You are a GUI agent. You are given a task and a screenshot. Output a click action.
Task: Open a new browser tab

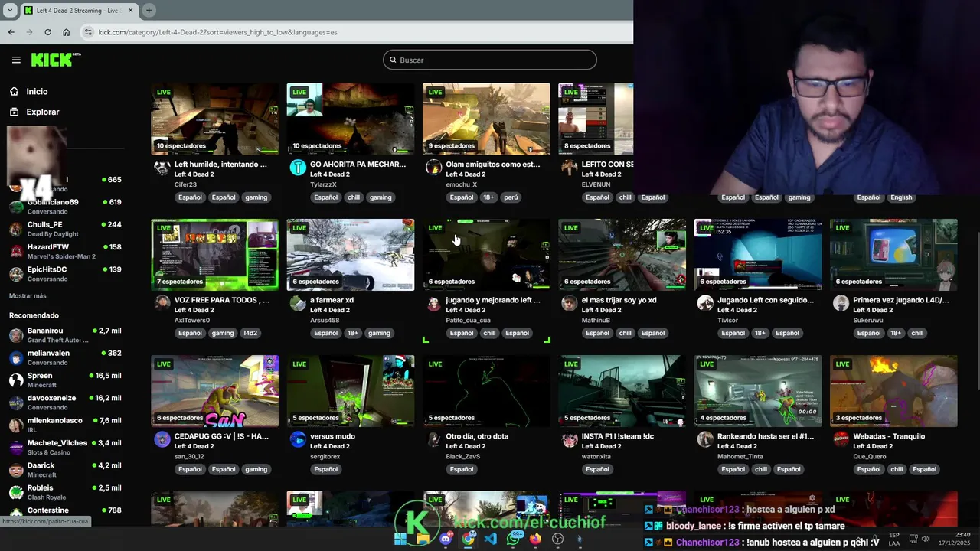tap(149, 10)
